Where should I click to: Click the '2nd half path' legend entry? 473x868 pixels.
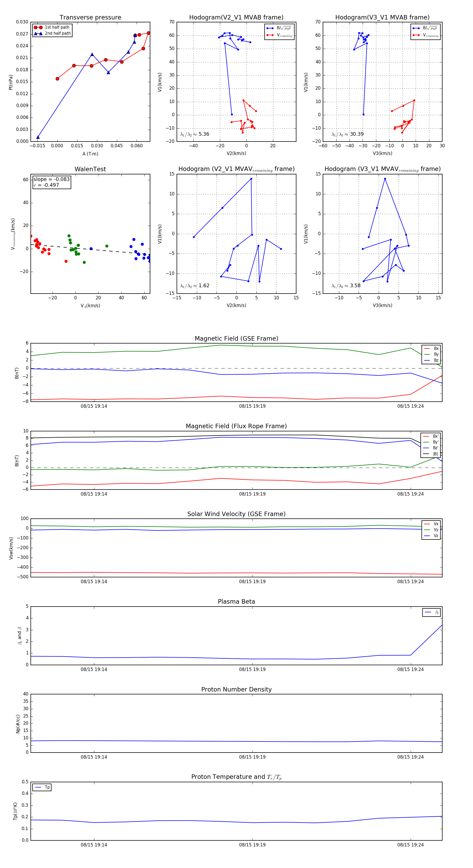pyautogui.click(x=52, y=33)
